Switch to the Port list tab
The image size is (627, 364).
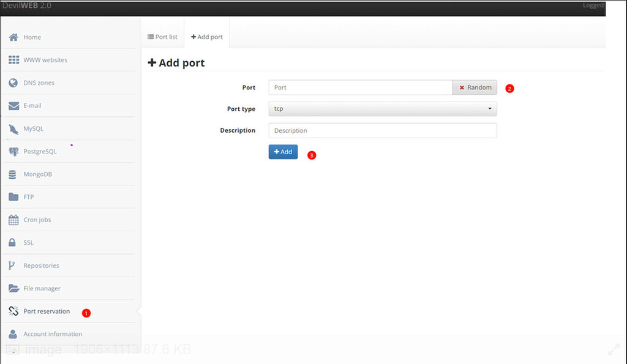(x=162, y=37)
